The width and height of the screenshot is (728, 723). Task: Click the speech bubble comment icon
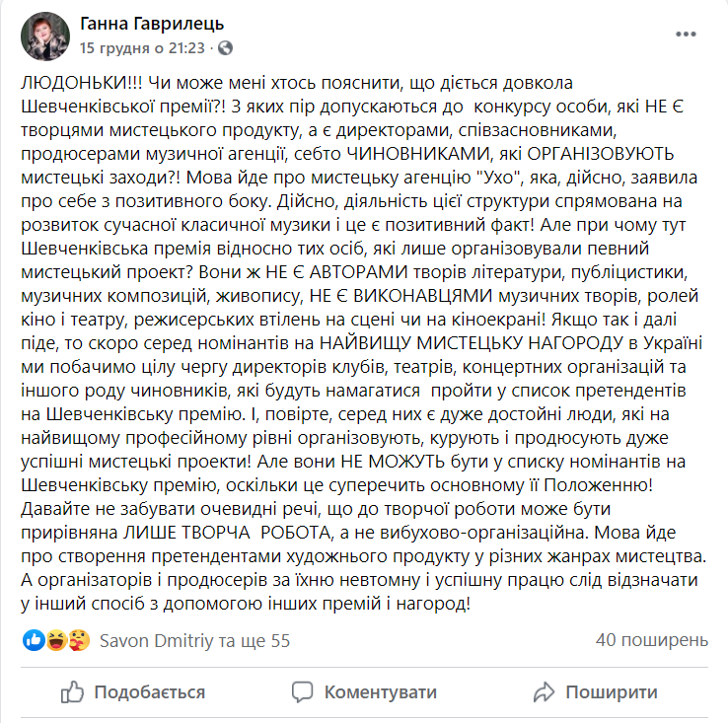click(306, 690)
